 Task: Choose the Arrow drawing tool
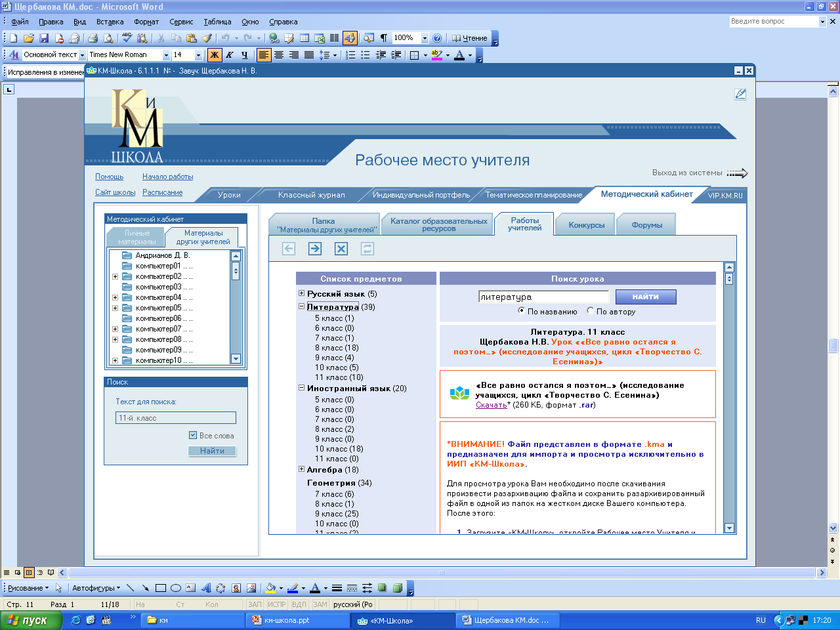point(145,588)
